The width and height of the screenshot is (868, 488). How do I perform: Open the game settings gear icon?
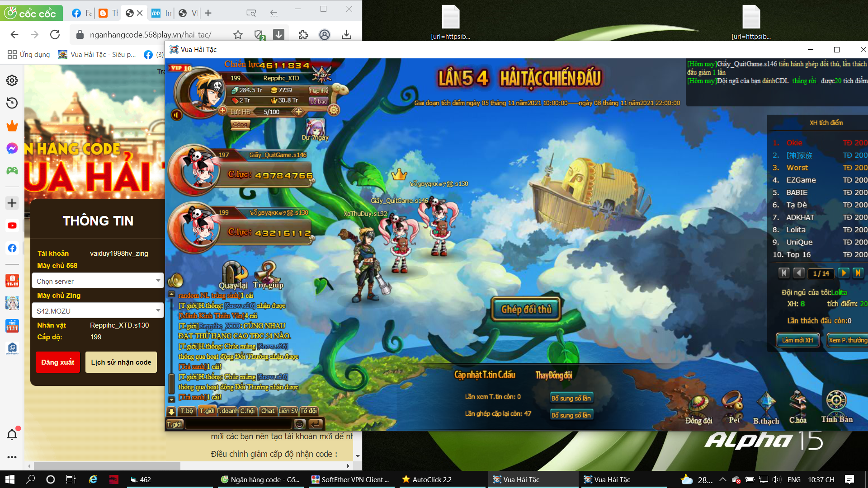click(x=334, y=110)
